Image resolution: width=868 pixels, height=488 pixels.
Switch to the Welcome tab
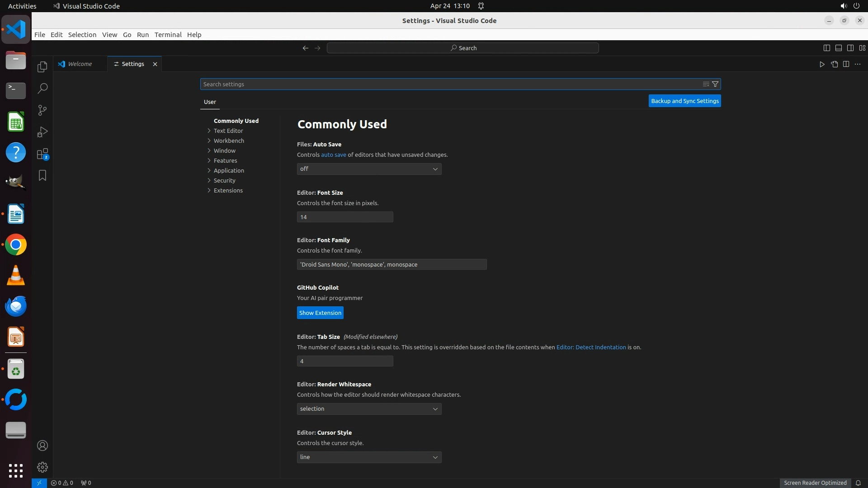pyautogui.click(x=80, y=64)
